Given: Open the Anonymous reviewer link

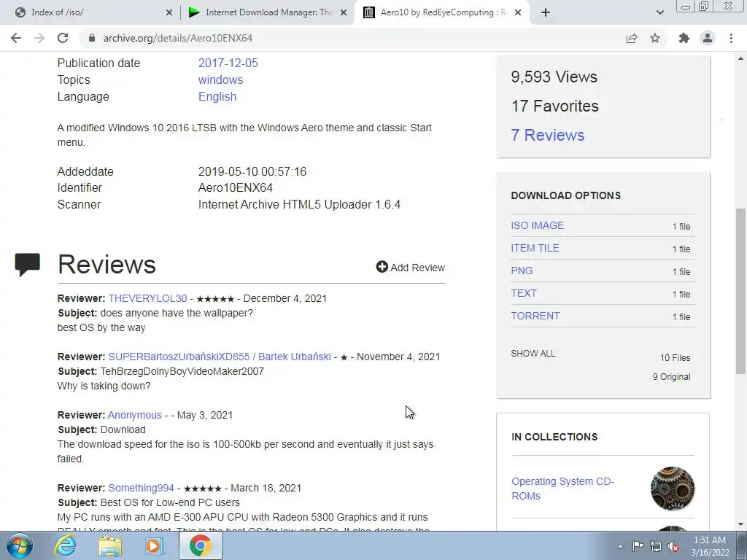Looking at the screenshot, I should click(135, 415).
